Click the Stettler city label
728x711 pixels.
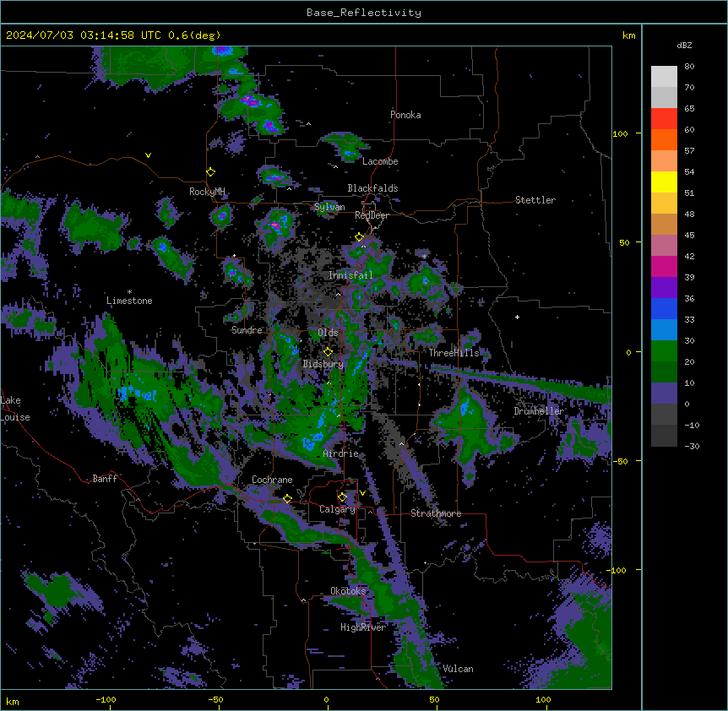point(535,200)
